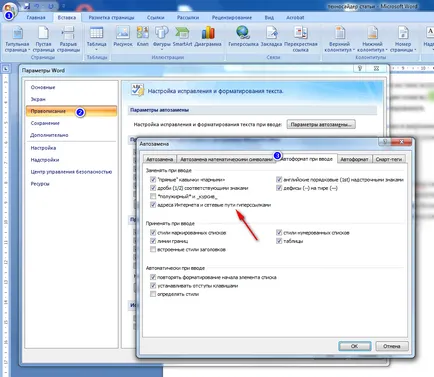Toggle устанавливать отступы клавишами checkbox

click(153, 286)
